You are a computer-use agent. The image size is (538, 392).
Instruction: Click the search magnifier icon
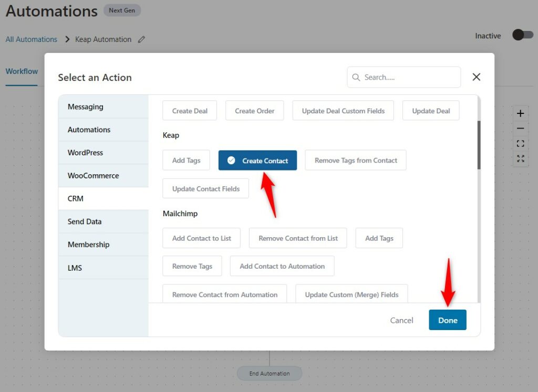(356, 78)
